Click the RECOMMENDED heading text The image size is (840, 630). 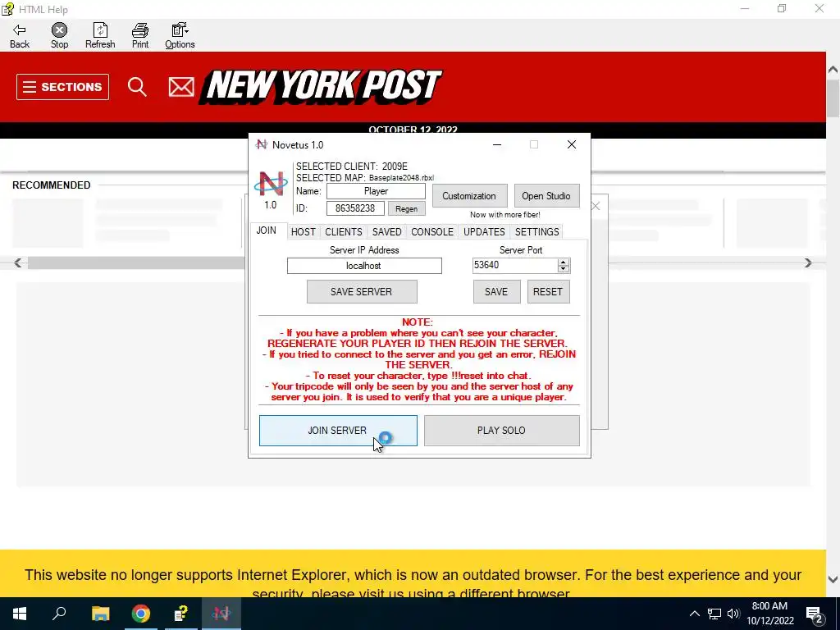click(x=52, y=185)
